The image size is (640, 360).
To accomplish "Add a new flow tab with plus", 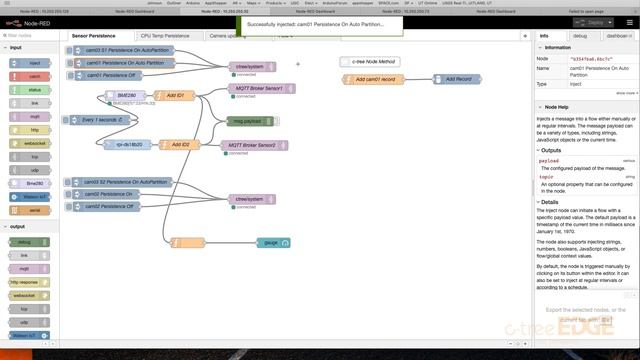I will coord(525,36).
